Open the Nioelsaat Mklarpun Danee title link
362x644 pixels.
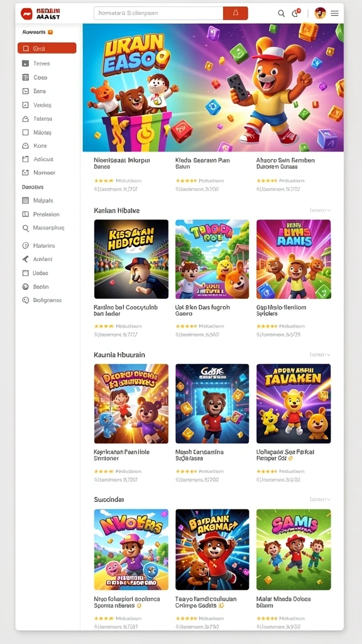pyautogui.click(x=122, y=164)
